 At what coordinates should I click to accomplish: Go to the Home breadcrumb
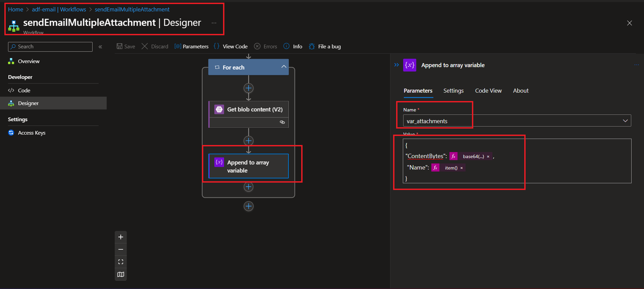tap(15, 9)
